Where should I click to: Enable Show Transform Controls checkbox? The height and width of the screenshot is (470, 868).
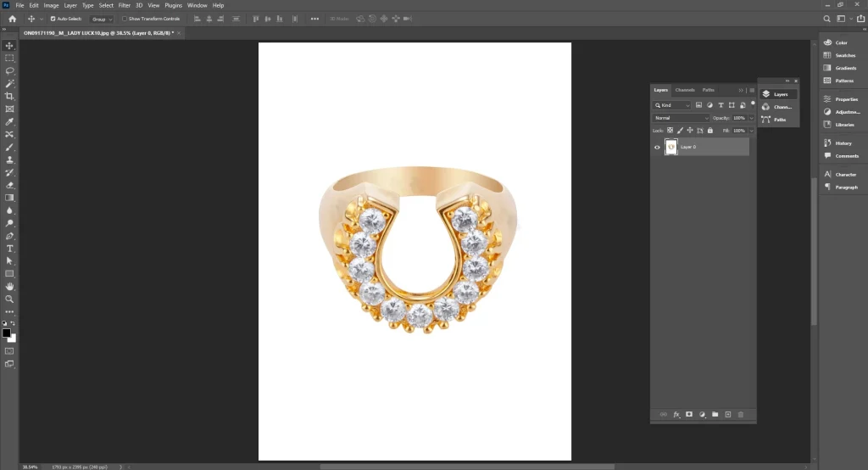click(125, 19)
